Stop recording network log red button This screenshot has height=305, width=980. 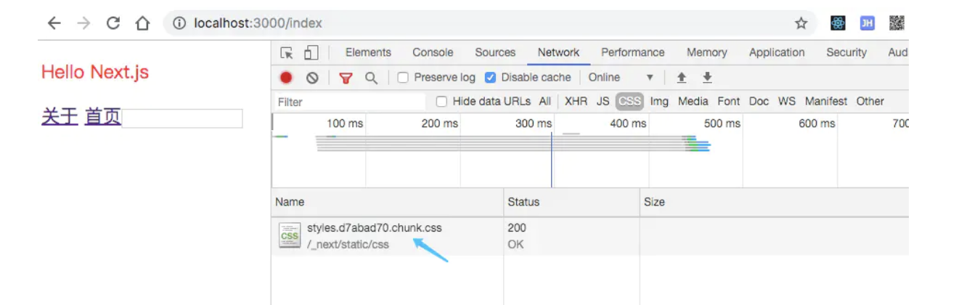286,78
